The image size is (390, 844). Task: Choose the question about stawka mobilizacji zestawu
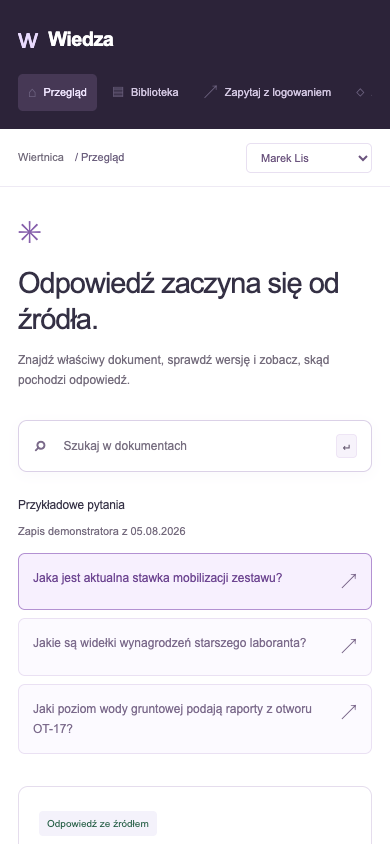(195, 581)
